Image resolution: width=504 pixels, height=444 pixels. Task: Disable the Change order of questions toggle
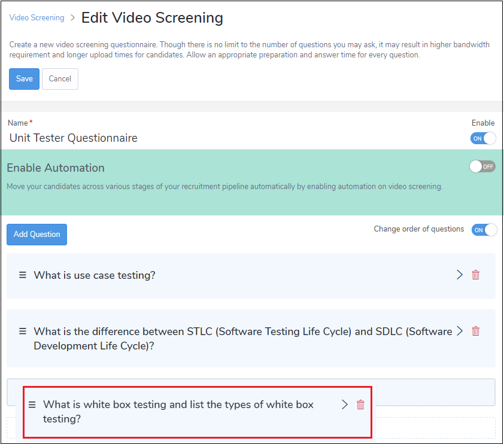point(484,230)
